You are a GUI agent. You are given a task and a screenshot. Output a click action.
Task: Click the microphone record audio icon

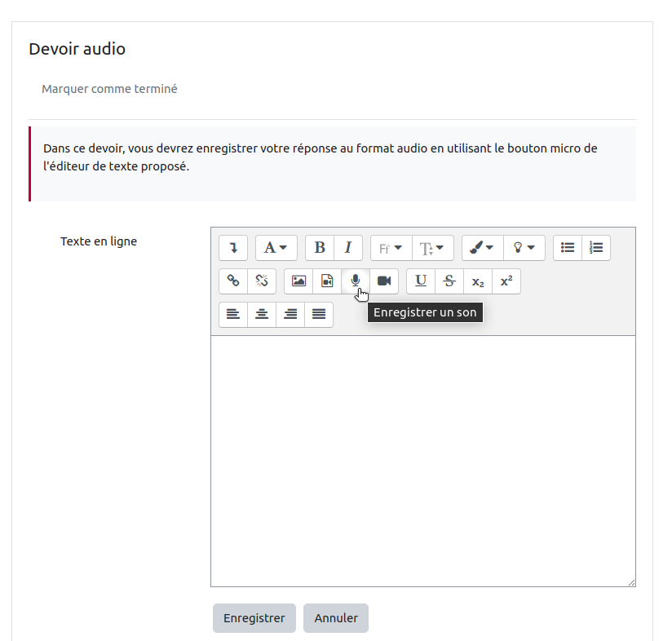point(356,281)
